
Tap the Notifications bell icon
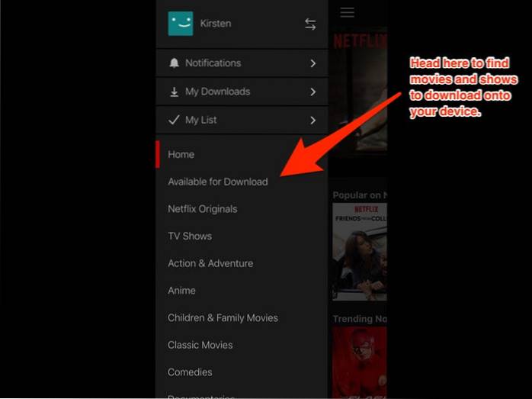click(x=174, y=63)
